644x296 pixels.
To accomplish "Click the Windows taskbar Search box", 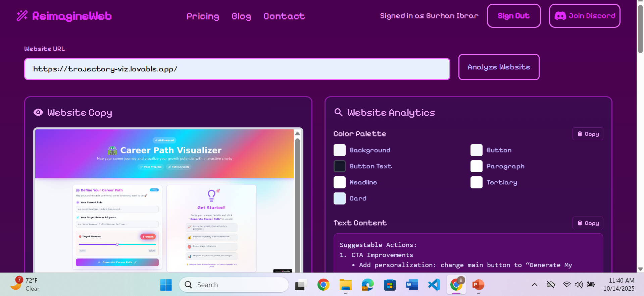I will (x=234, y=285).
